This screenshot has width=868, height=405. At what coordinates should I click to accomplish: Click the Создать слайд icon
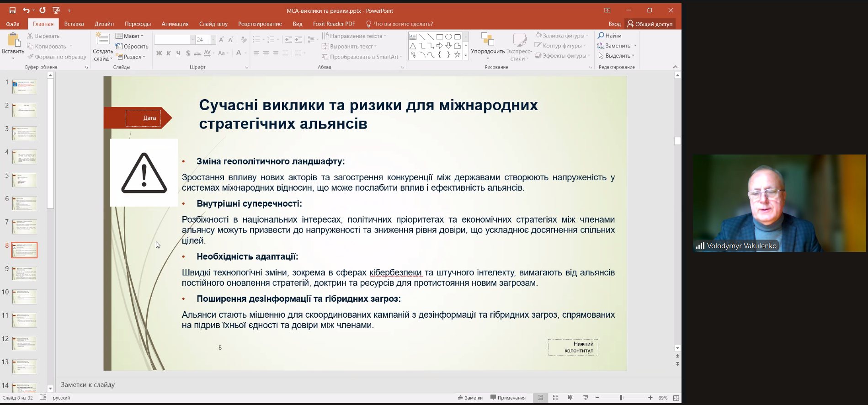[103, 40]
